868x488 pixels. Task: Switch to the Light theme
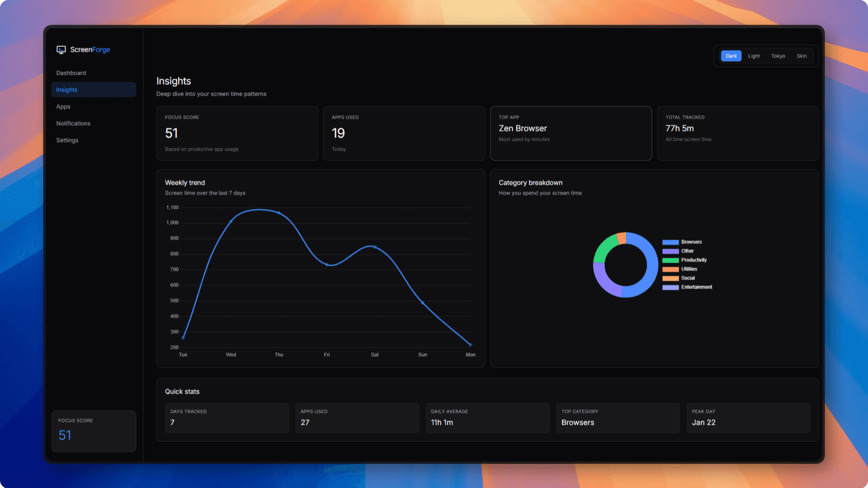[x=754, y=56]
